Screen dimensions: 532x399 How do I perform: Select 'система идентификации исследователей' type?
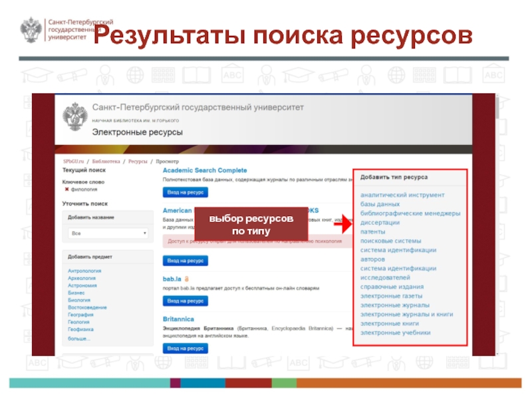(398, 273)
